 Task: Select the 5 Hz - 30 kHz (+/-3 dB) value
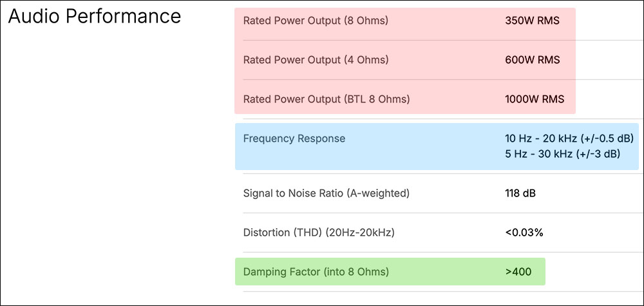tap(562, 154)
